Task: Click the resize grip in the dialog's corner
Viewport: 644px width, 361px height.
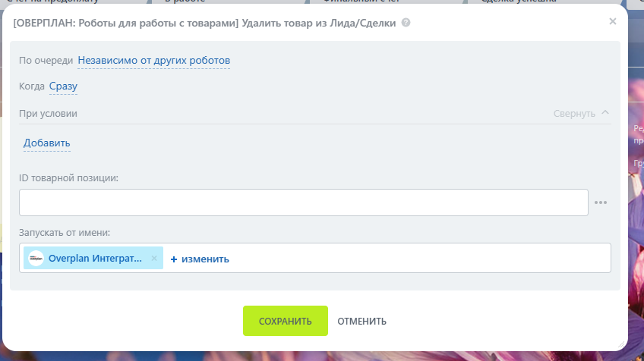Action: [x=621, y=345]
